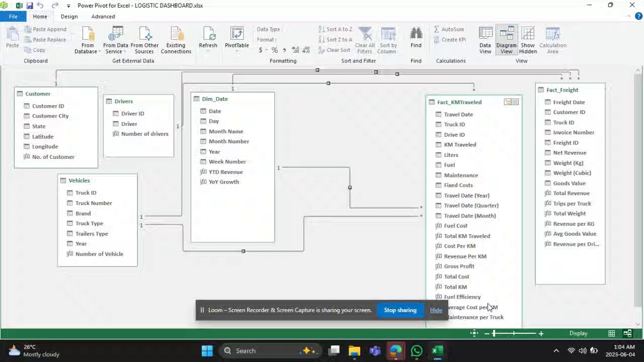
Task: Select the Dim_Date table header
Action: point(232,99)
